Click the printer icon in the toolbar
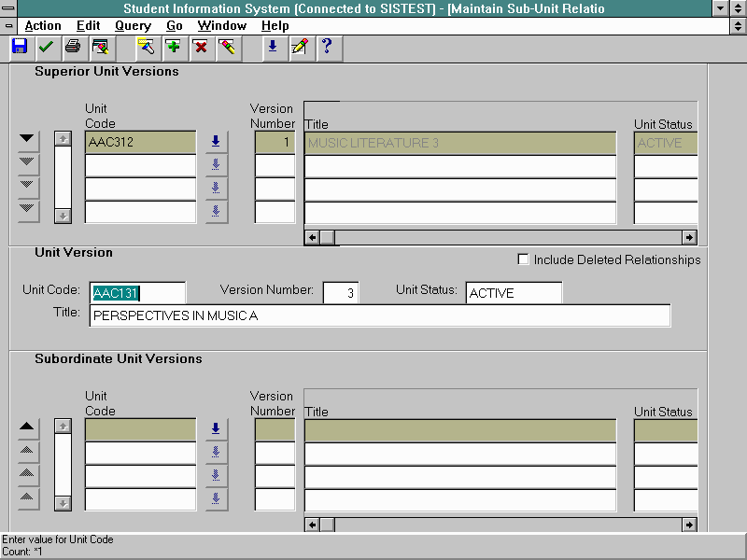Screen dimensions: 747x560 [x=73, y=47]
